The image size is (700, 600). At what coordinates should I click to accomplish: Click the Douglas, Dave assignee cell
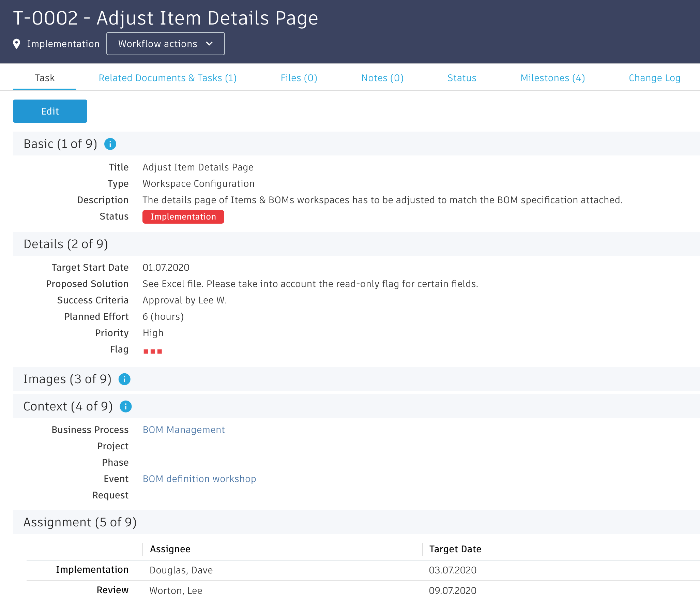(181, 570)
